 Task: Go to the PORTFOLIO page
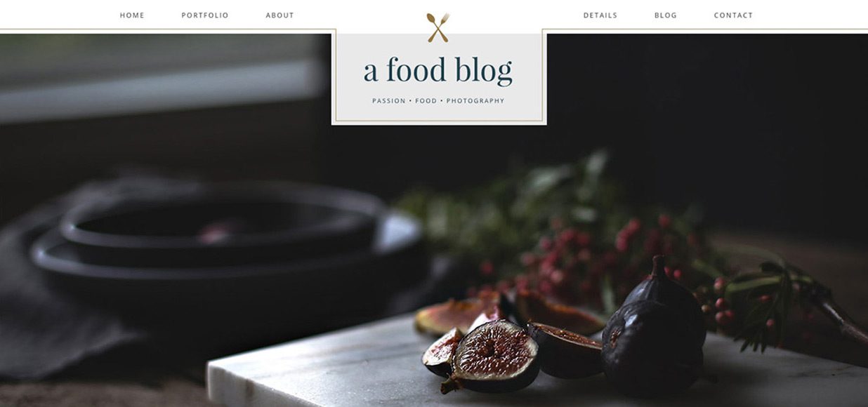pyautogui.click(x=205, y=15)
